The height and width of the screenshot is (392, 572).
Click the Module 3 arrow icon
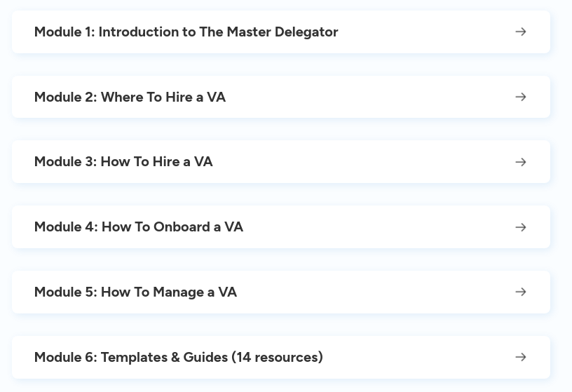tap(521, 162)
